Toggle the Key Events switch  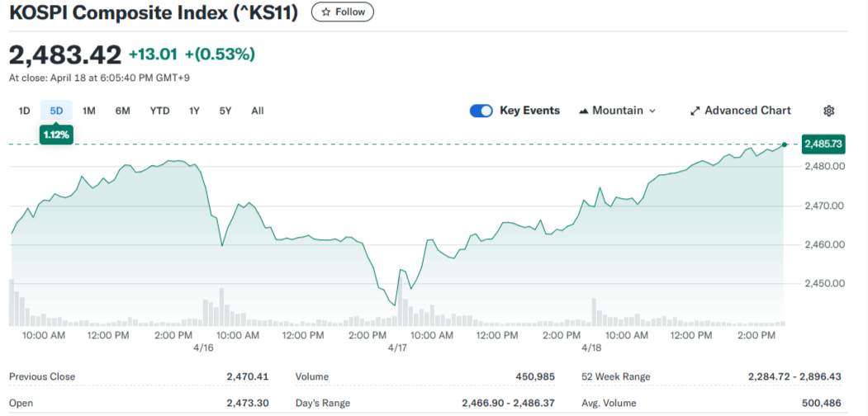point(481,111)
